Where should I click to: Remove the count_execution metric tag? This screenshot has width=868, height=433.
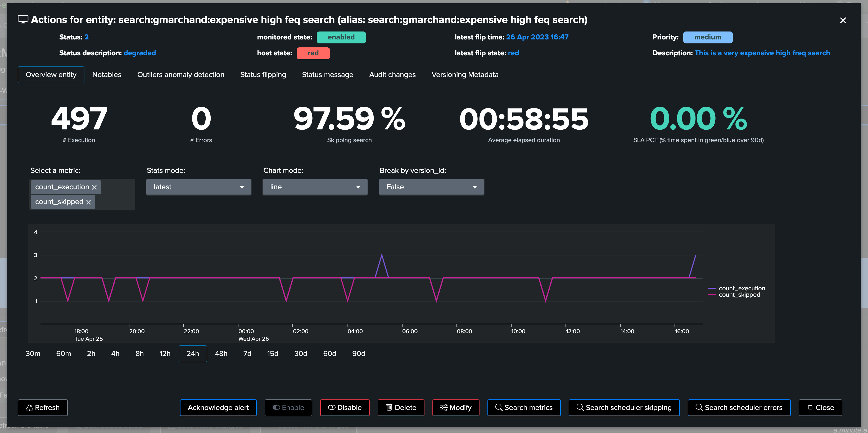94,187
